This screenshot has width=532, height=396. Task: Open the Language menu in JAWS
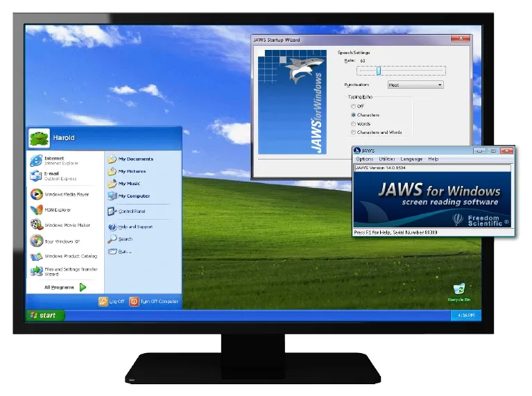411,159
